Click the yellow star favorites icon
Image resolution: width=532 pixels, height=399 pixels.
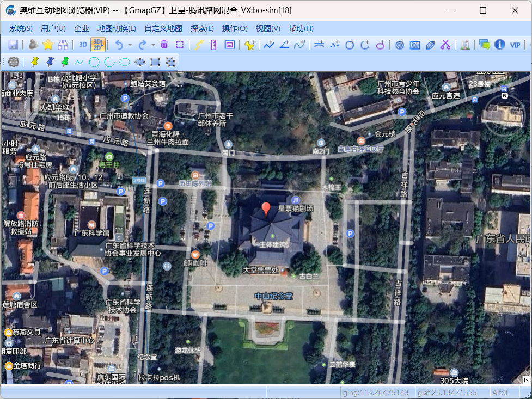pyautogui.click(x=48, y=45)
